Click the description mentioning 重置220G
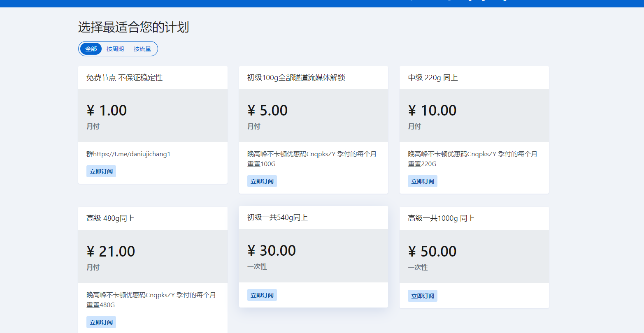The width and height of the screenshot is (644, 333). 472,159
